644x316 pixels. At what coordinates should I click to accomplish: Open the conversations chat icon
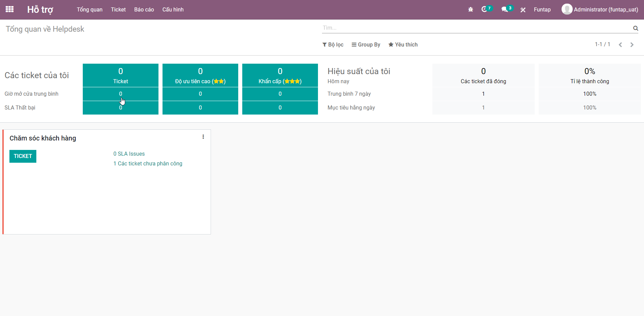pyautogui.click(x=504, y=9)
